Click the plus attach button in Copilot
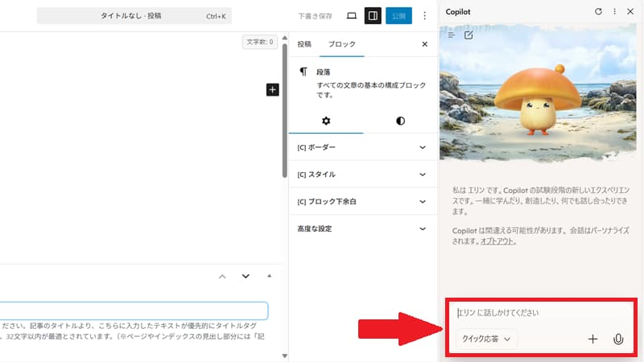Screen dimensions: 644x362 (x=592, y=339)
